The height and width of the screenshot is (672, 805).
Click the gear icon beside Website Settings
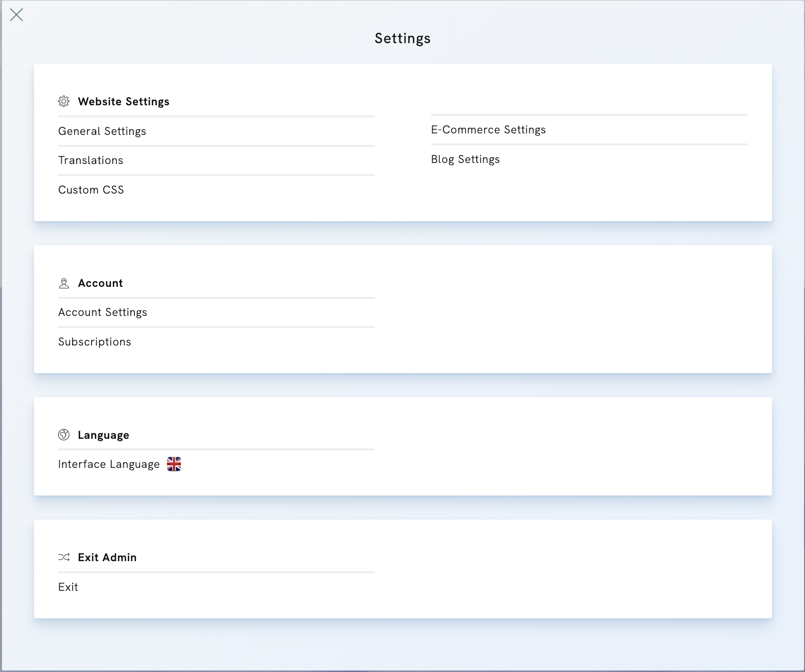[x=64, y=102]
